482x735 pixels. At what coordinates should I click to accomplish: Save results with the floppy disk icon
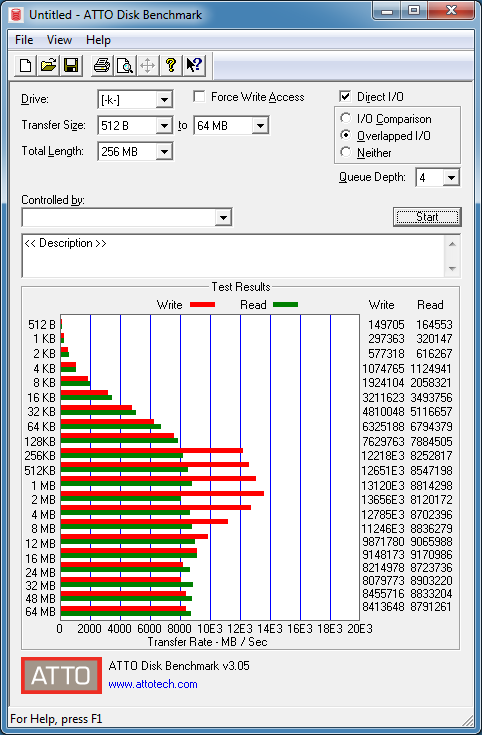[71, 65]
